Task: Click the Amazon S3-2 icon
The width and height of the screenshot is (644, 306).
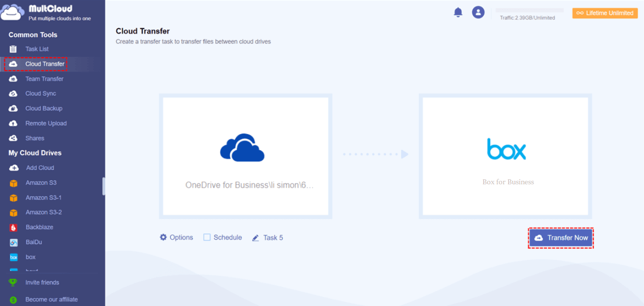Action: [14, 213]
